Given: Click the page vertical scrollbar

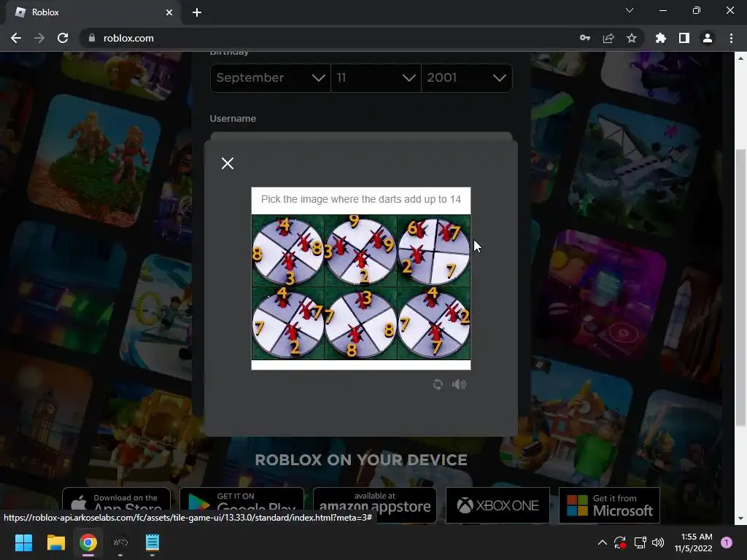Looking at the screenshot, I should (740, 287).
